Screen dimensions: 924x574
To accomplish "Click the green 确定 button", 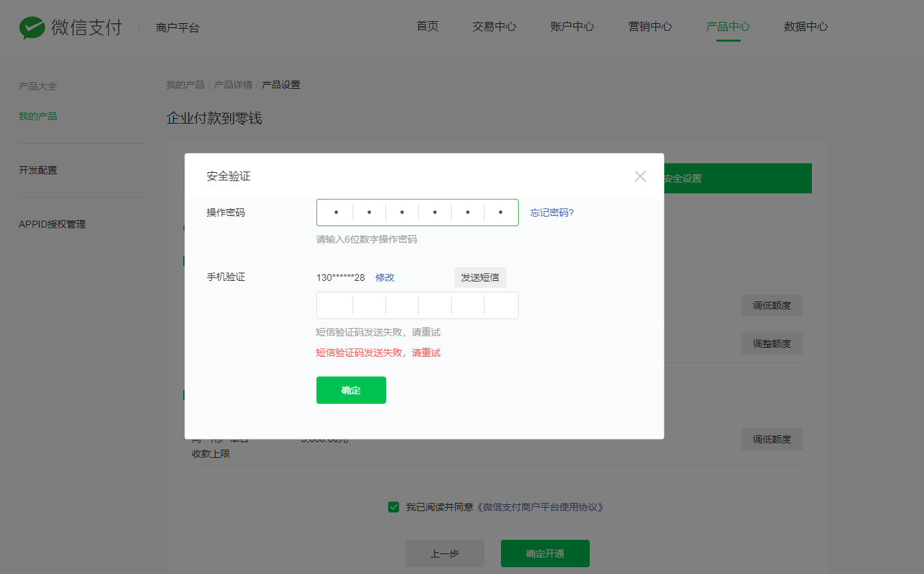I will 351,390.
